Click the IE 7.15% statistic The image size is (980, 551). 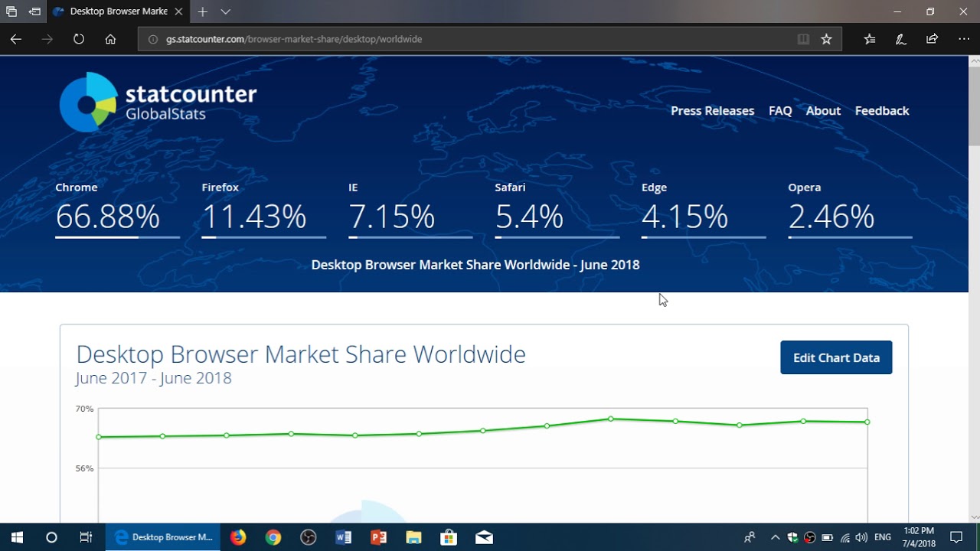(410, 210)
